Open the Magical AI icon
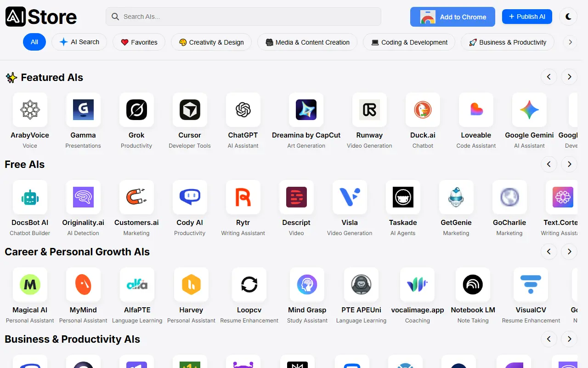This screenshot has height=368, width=588. 30,285
